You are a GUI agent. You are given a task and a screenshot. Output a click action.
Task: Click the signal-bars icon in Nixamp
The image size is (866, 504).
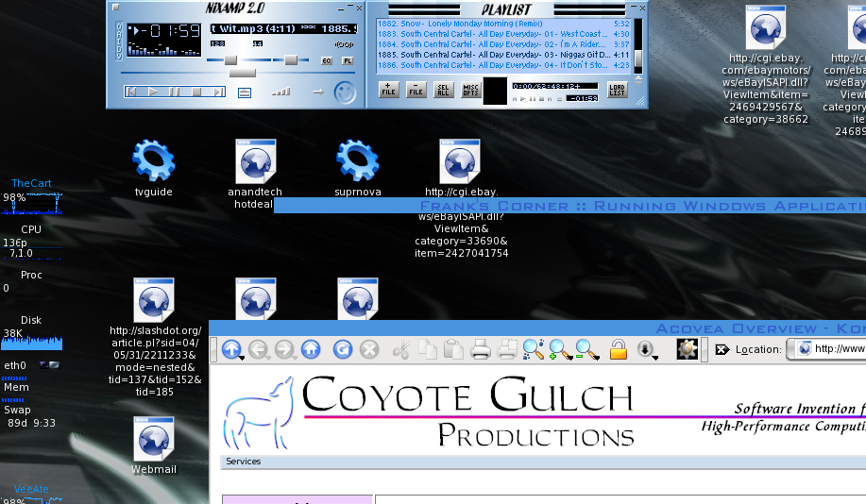(x=281, y=92)
